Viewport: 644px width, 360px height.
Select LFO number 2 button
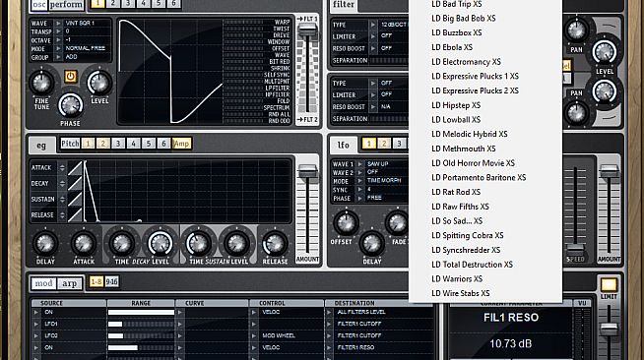pyautogui.click(x=384, y=143)
